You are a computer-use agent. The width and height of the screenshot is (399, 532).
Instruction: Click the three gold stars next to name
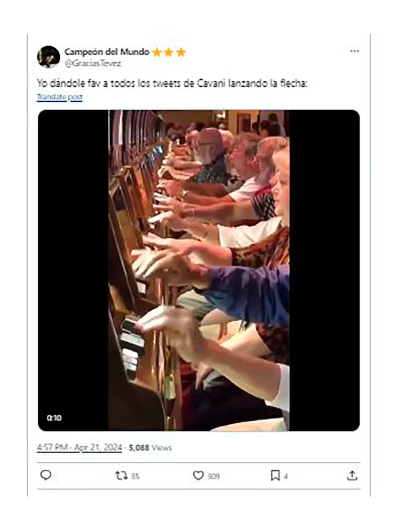169,52
